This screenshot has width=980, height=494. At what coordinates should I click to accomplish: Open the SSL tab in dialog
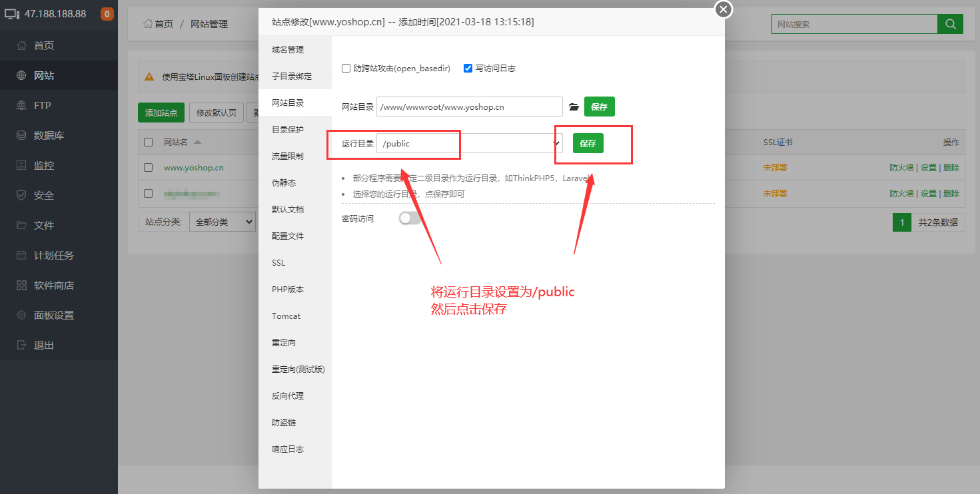tap(278, 263)
